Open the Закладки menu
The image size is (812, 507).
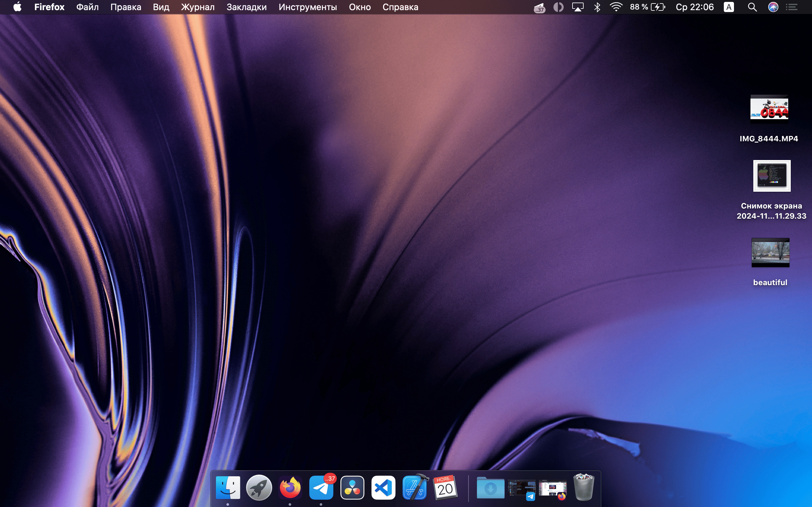[246, 7]
